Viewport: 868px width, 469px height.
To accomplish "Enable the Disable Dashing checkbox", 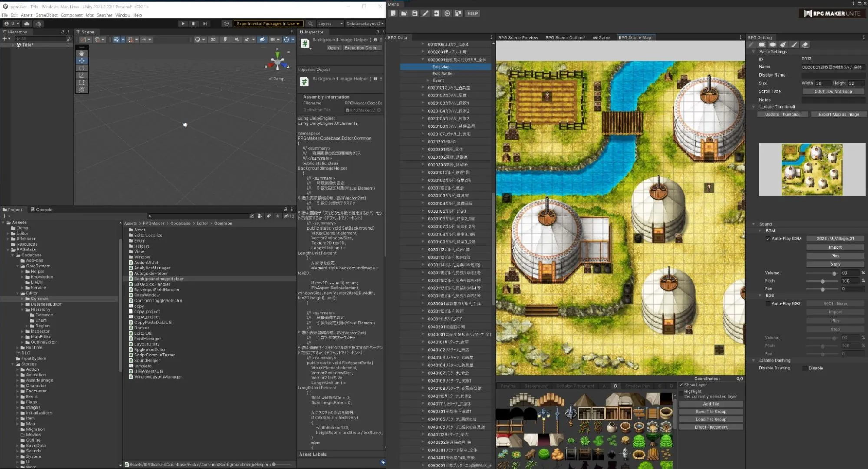I will click(805, 368).
